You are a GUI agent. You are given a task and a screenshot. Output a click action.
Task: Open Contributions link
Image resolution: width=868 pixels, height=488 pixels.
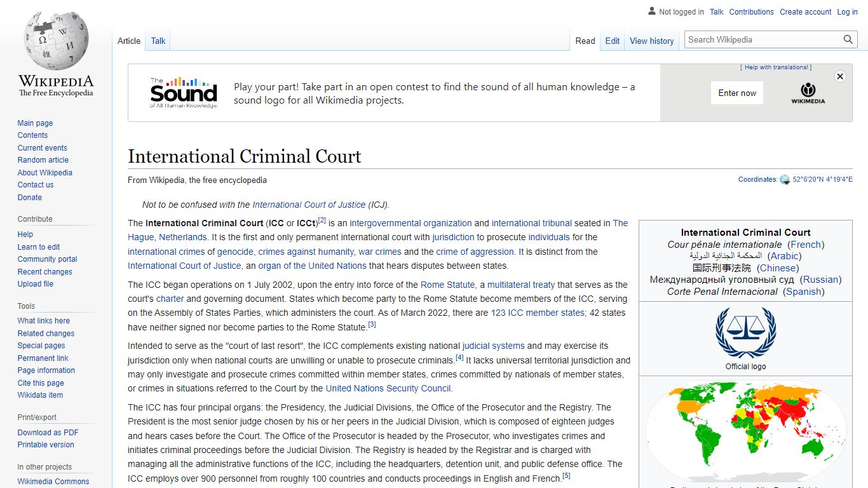coord(752,12)
